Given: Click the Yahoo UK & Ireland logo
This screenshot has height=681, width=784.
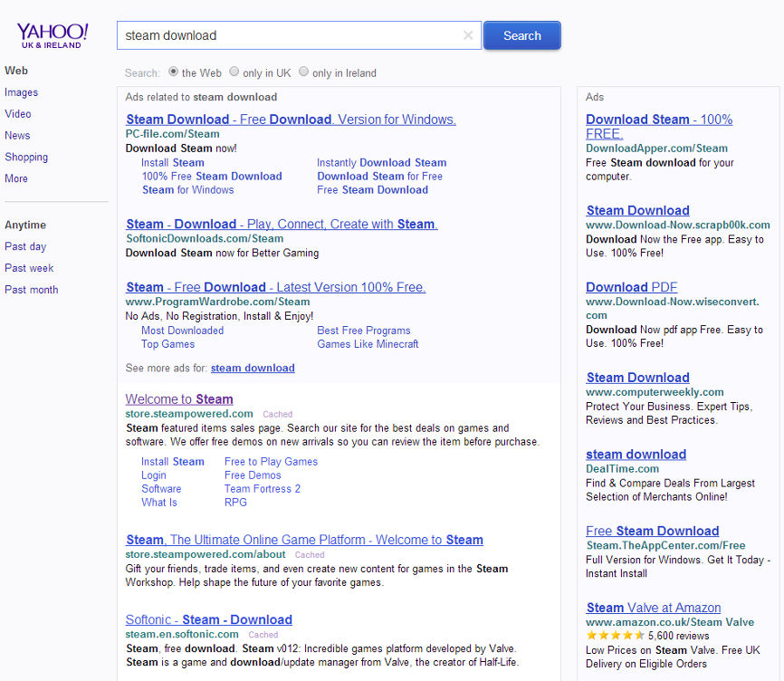Looking at the screenshot, I should point(52,35).
